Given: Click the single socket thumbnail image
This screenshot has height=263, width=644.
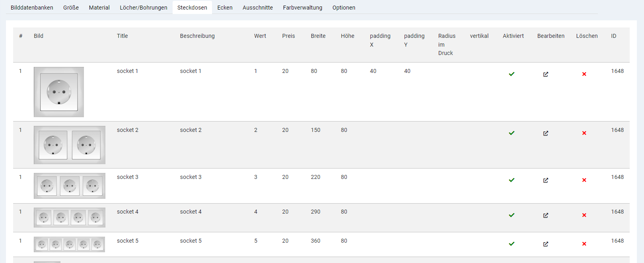Looking at the screenshot, I should [59, 92].
